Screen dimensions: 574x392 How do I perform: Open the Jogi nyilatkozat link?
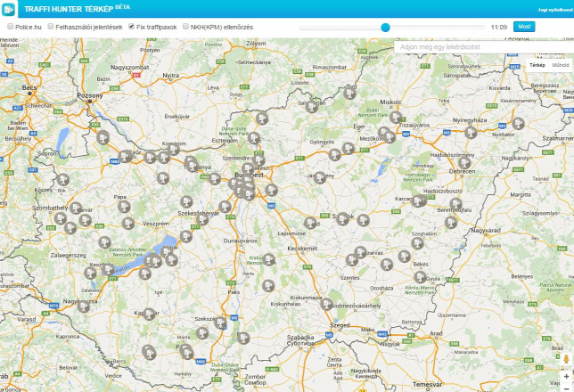[555, 10]
